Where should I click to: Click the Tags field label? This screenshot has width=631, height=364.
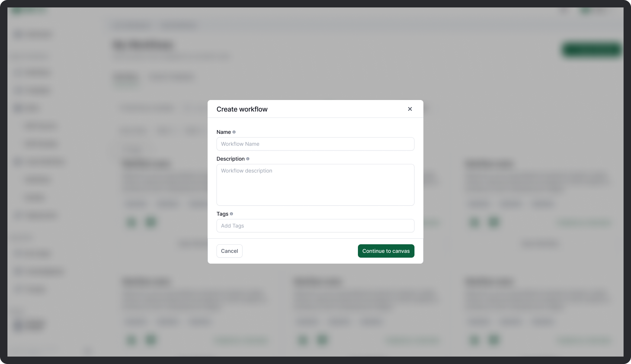pos(222,214)
